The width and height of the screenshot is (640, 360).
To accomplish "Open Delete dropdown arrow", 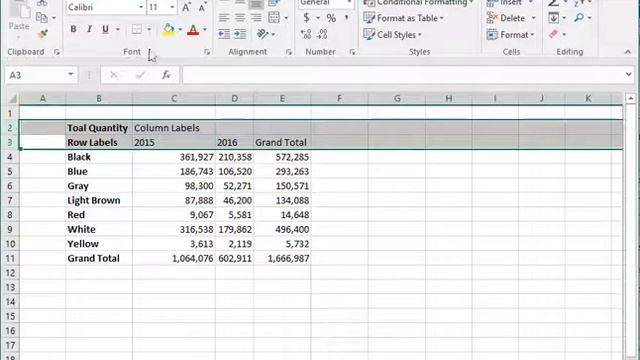I will pyautogui.click(x=533, y=18).
